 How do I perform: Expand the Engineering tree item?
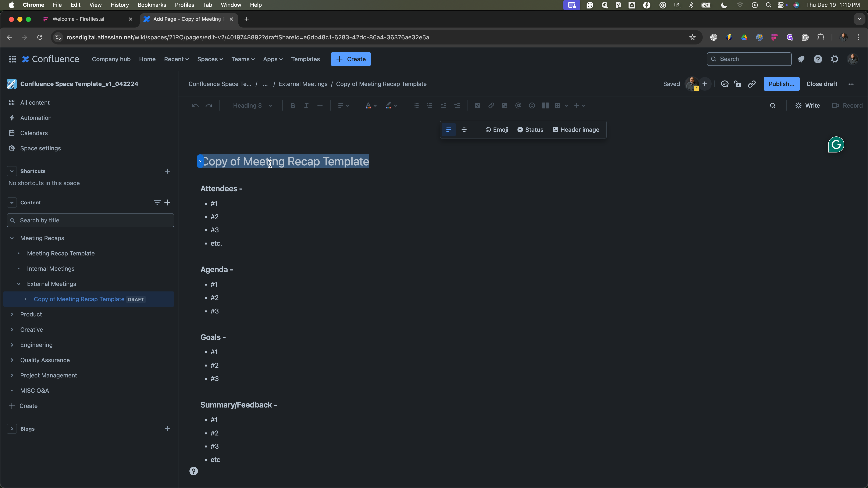point(12,345)
